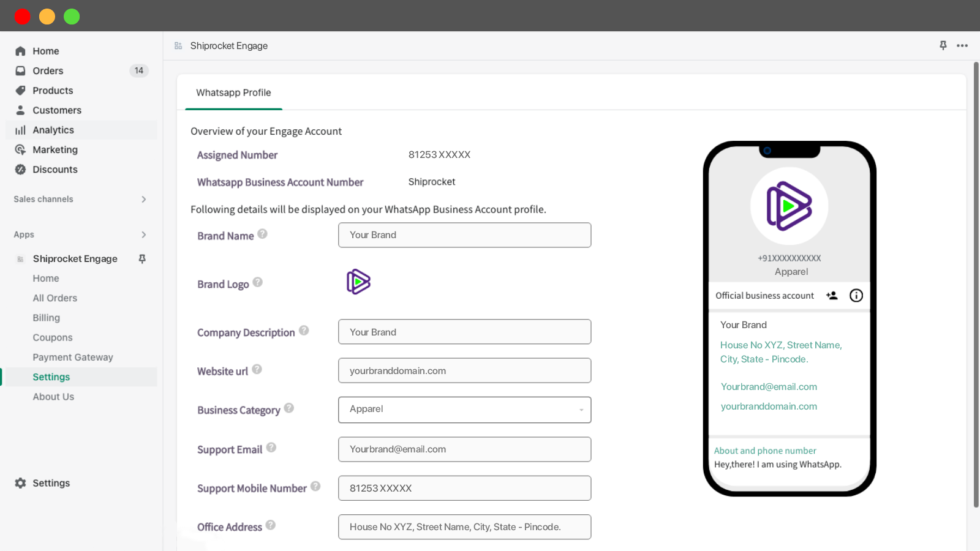Select the Whatsapp Profile tab
This screenshot has height=551, width=980.
tap(233, 93)
